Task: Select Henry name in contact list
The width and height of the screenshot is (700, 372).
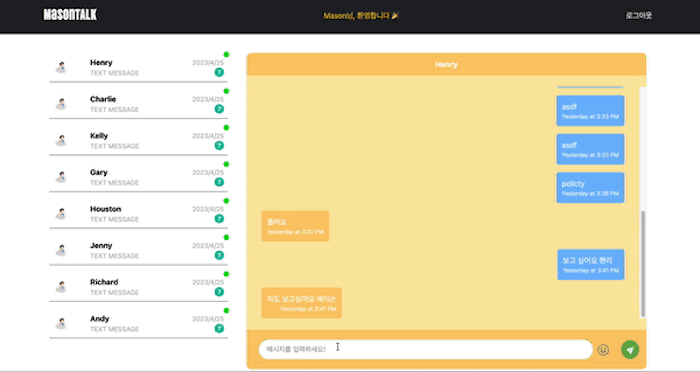Action: (x=101, y=63)
